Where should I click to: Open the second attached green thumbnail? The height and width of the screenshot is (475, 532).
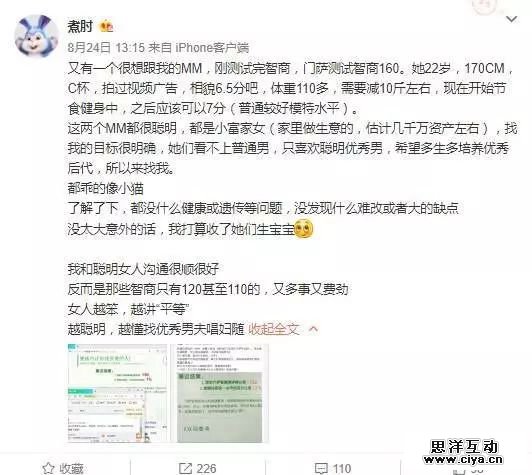220,393
